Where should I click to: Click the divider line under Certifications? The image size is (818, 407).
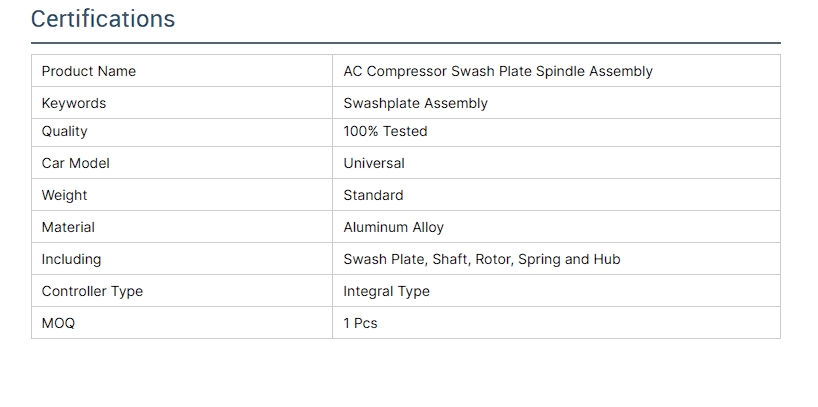(405, 43)
